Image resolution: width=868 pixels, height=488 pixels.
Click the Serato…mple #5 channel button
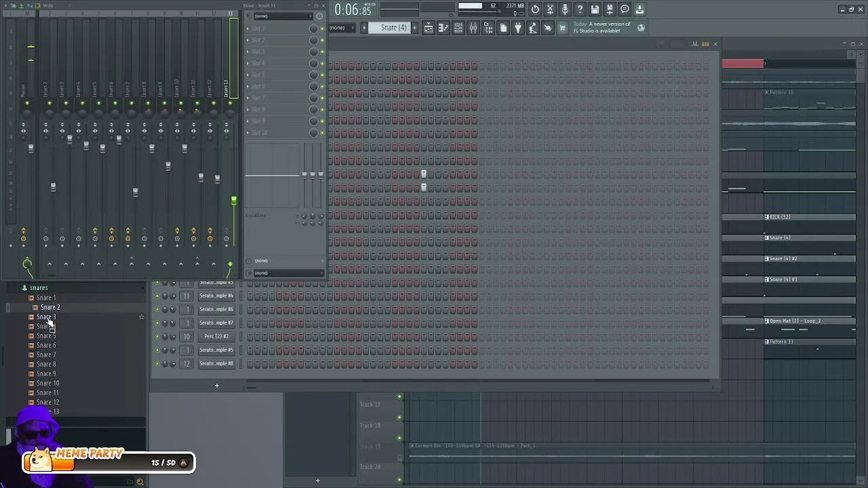coord(216,350)
